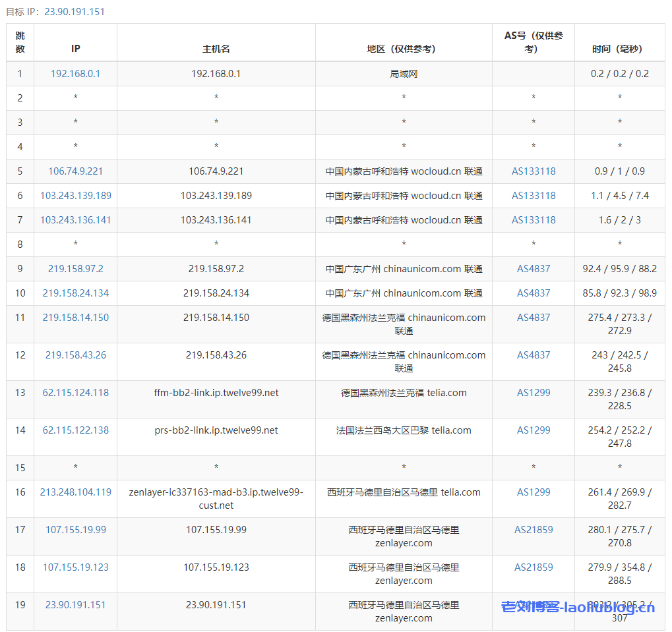The image size is (672, 632).
Task: Follow the 62.115.122.138 IP link
Action: coord(75,430)
